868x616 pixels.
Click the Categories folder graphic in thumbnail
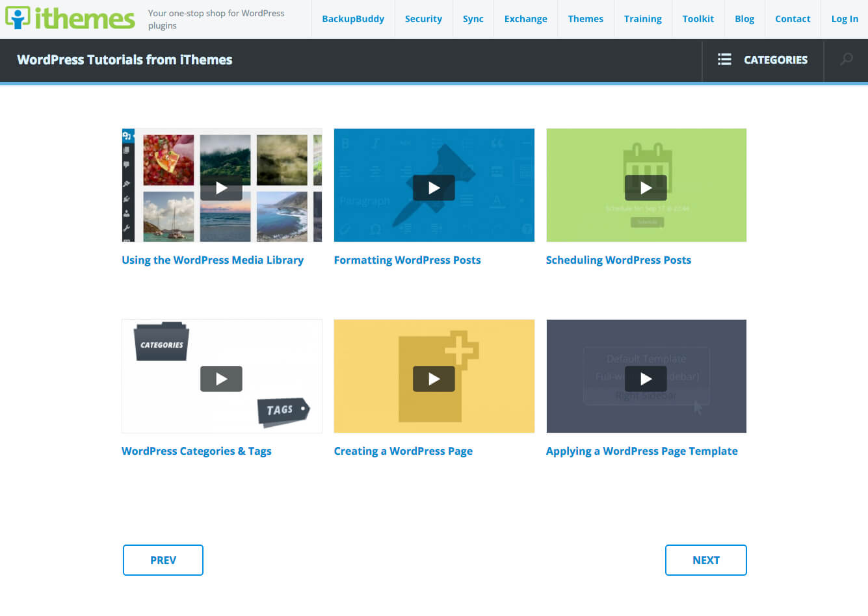point(161,341)
